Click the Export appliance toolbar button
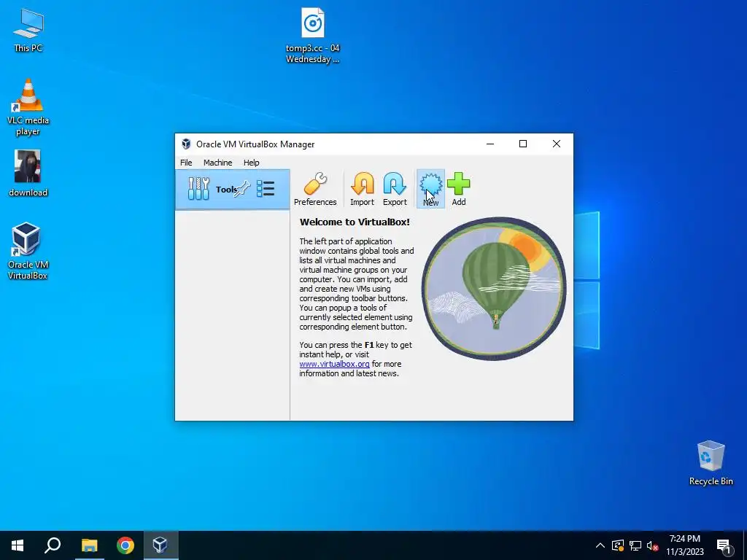Screen dimensions: 747x560 pyautogui.click(x=395, y=189)
